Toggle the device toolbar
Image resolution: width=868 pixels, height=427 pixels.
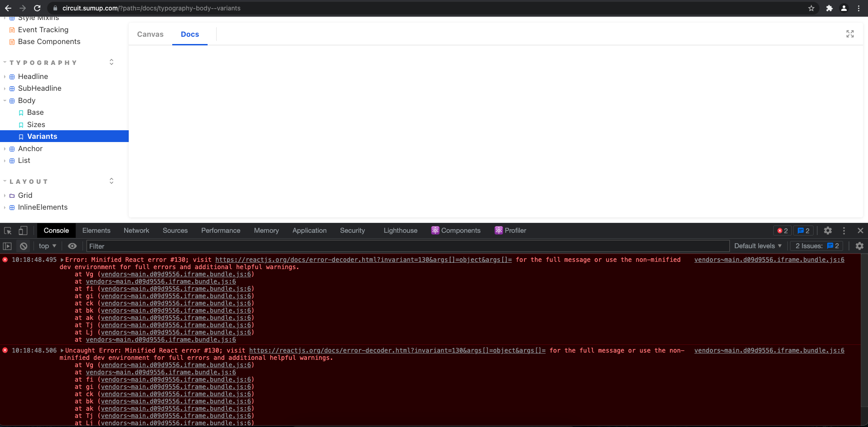click(23, 231)
